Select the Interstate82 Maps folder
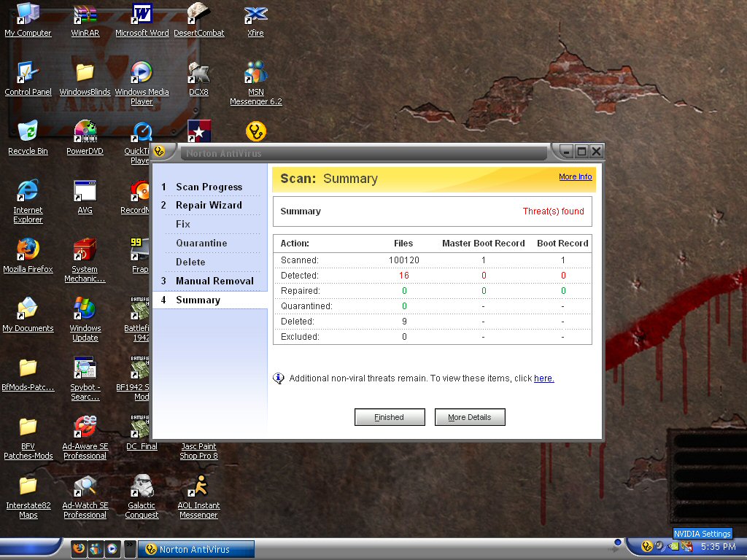The width and height of the screenshot is (747, 560). pyautogui.click(x=28, y=497)
